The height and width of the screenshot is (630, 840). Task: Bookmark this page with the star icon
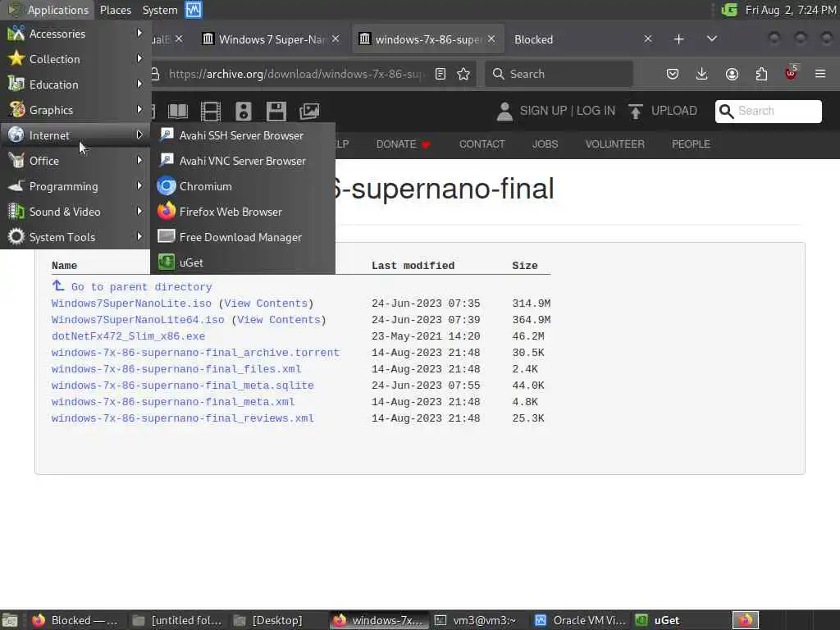tap(463, 74)
